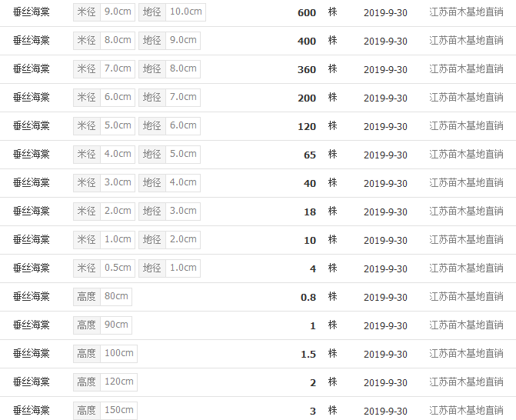Click the 米径 5.0cm spec tag
Image resolution: width=516 pixels, height=420 pixels.
(x=104, y=125)
